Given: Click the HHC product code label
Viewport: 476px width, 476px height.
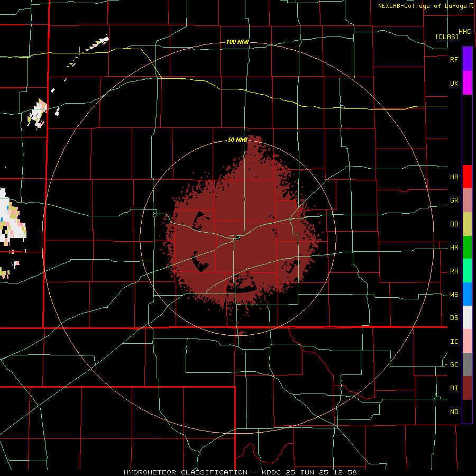Looking at the screenshot, I should [465, 32].
